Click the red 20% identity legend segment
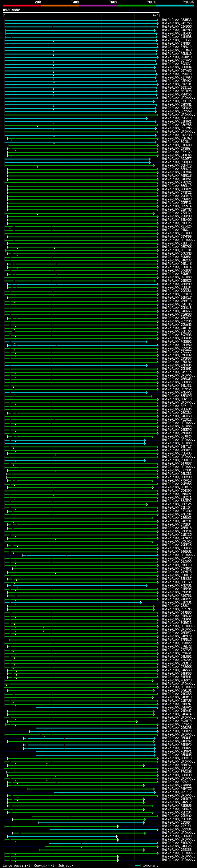The image size is (197, 868). click(22, 6)
